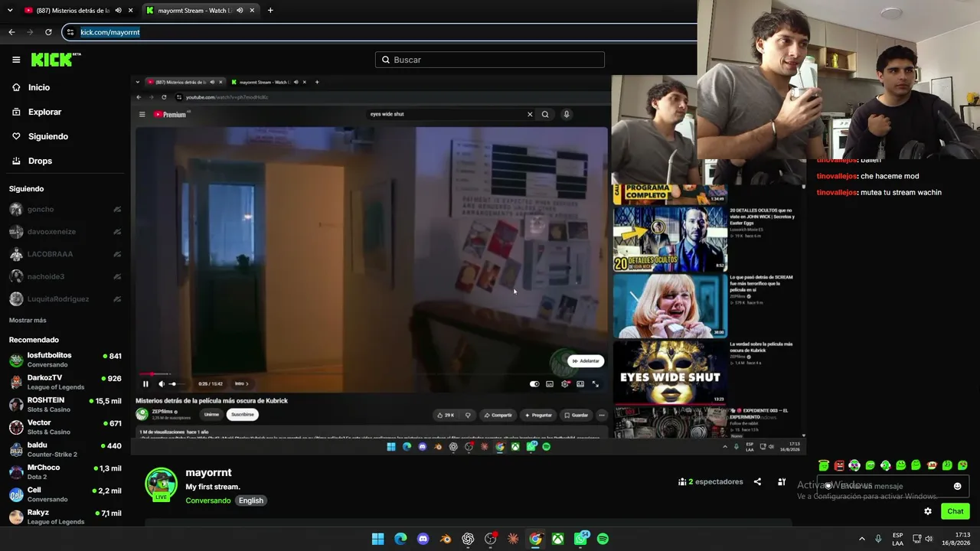Like the video with 29 K likes
The height and width of the screenshot is (551, 980).
click(446, 415)
